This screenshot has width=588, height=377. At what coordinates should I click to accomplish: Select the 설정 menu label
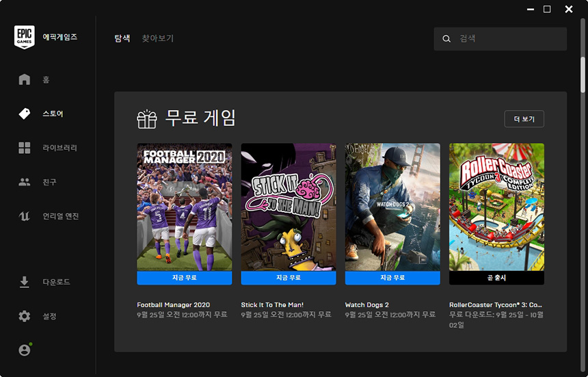pyautogui.click(x=49, y=316)
